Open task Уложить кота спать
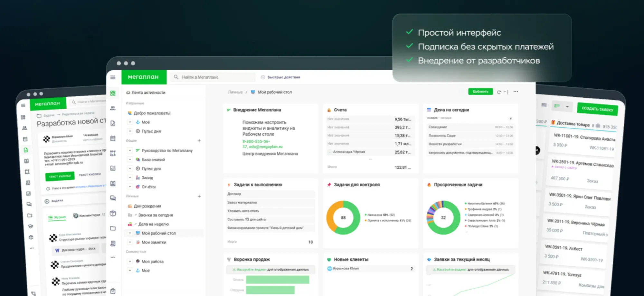This screenshot has width=644, height=296. [271, 211]
